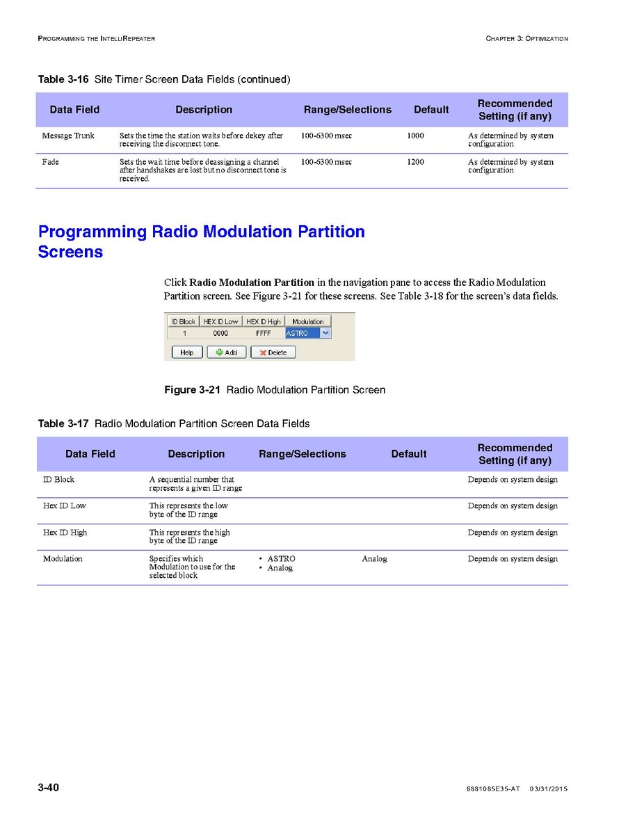Click the ID Block column header
The image size is (644, 833).
(x=184, y=322)
